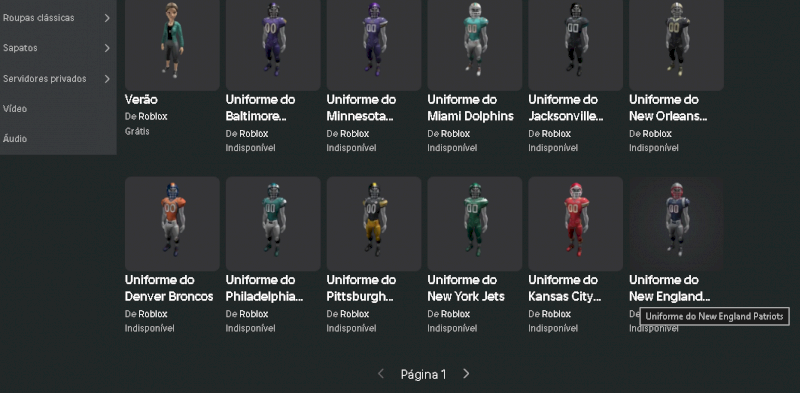Open the New England uniform thumbnail
Screen dimensions: 800x393
(x=677, y=224)
